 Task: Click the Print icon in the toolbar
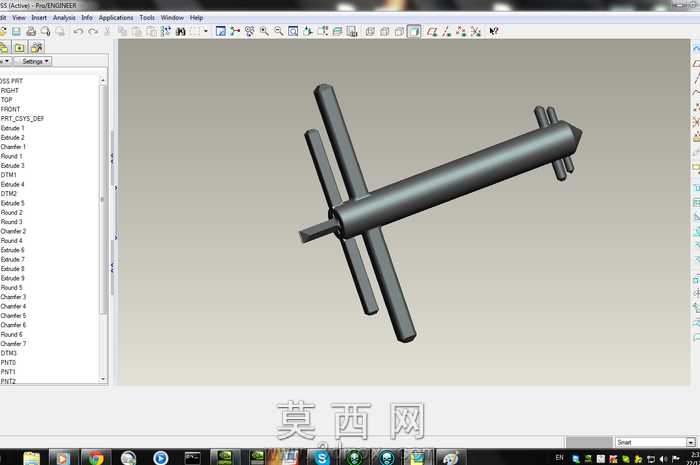31,31
